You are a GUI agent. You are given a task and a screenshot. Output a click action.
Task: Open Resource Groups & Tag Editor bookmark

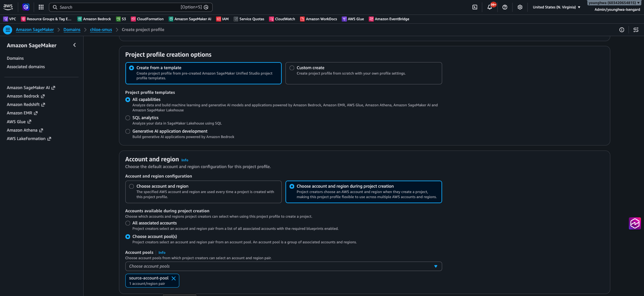pyautogui.click(x=46, y=19)
